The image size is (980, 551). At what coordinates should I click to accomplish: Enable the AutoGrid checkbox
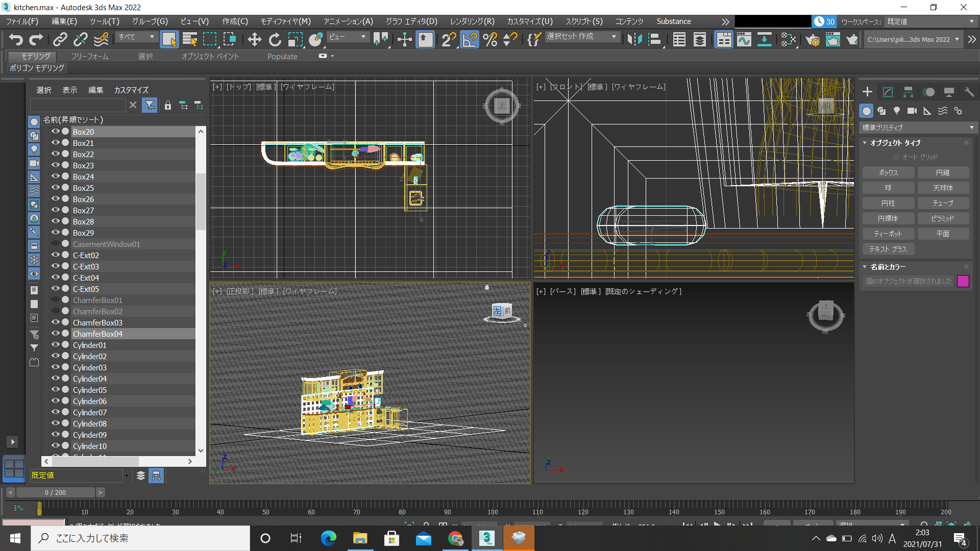click(x=896, y=157)
